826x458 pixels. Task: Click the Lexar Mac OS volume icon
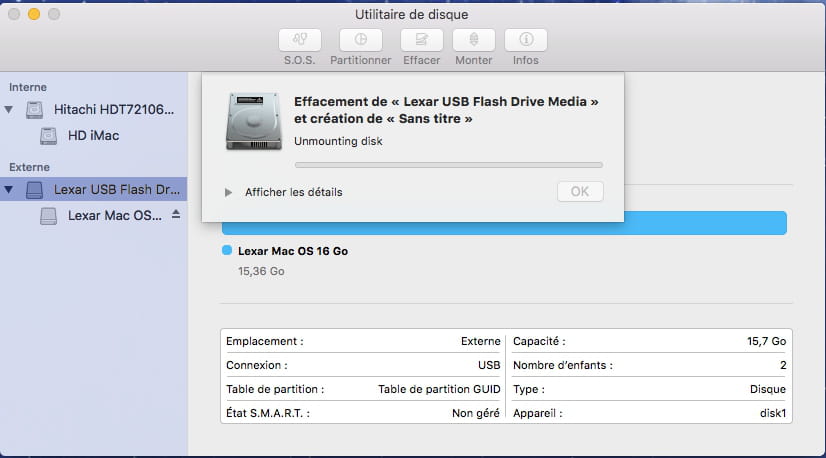click(48, 216)
